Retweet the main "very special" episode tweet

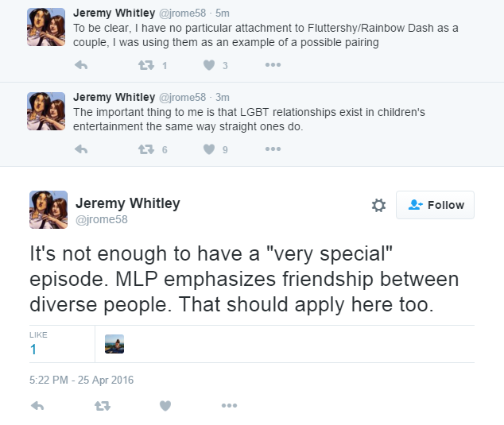pos(102,406)
